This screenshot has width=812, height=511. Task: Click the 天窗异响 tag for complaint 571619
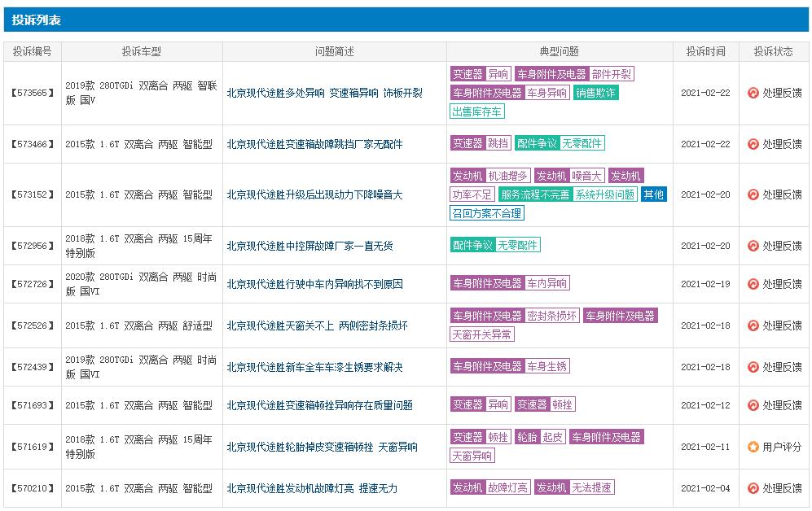[x=472, y=456]
